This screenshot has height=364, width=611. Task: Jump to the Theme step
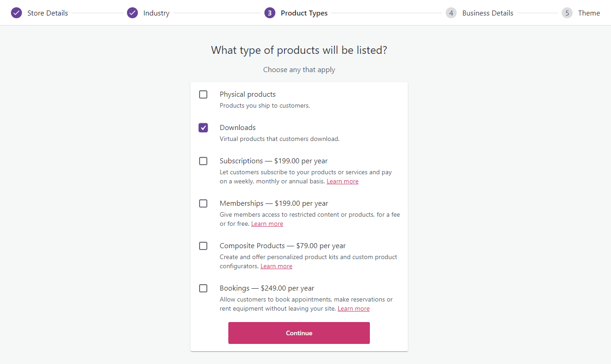click(x=589, y=13)
